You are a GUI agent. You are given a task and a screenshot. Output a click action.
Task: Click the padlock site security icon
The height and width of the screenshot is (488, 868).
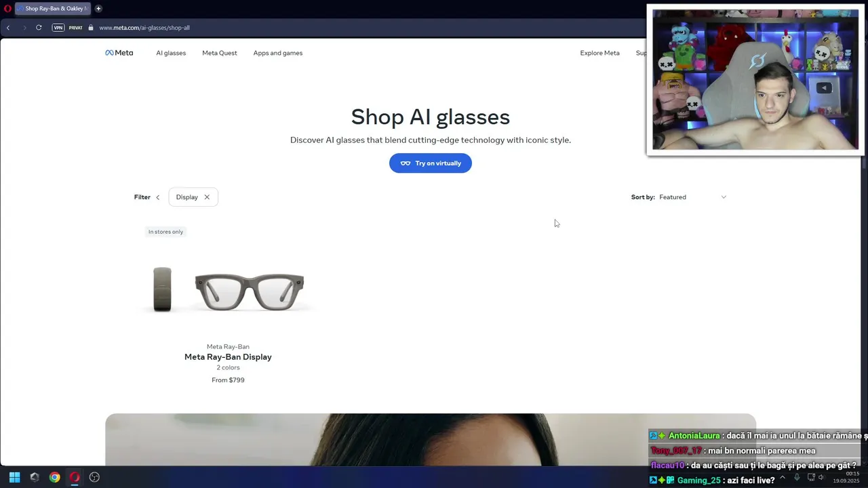tap(91, 28)
